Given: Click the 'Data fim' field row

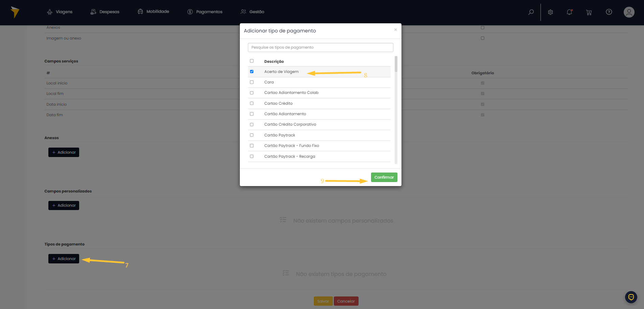Looking at the screenshot, I should point(336,115).
